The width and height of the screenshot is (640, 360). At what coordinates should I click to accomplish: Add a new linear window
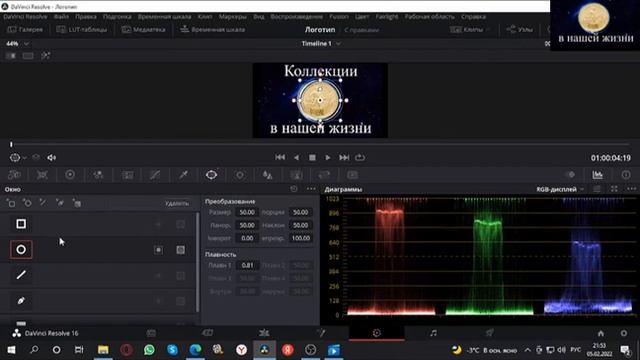tap(11, 203)
